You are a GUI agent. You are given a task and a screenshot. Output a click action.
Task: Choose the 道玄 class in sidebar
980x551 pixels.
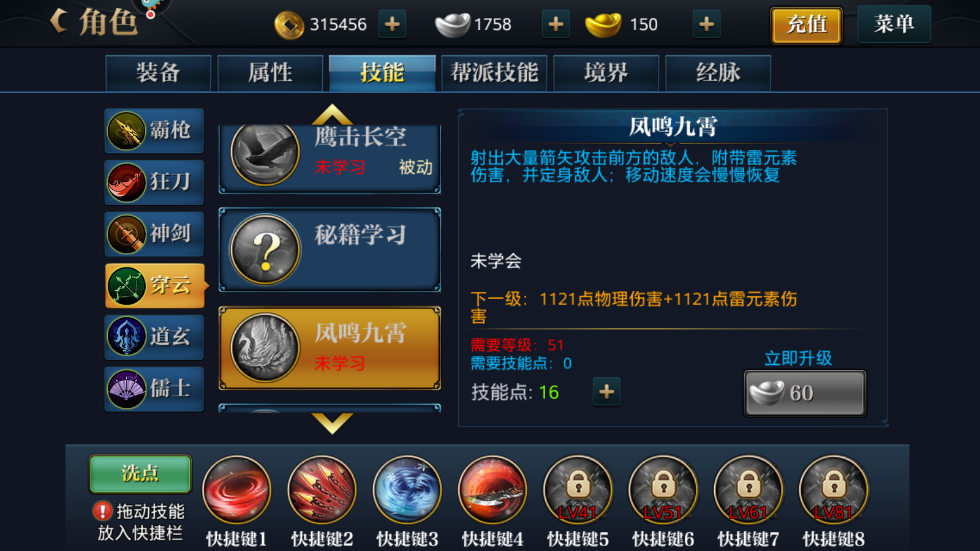click(154, 337)
